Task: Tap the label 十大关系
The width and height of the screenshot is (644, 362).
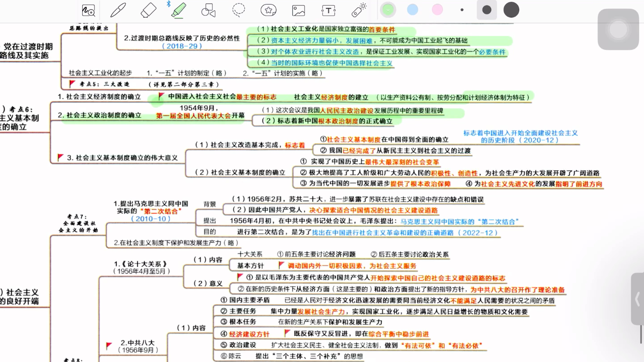Action: pyautogui.click(x=250, y=254)
